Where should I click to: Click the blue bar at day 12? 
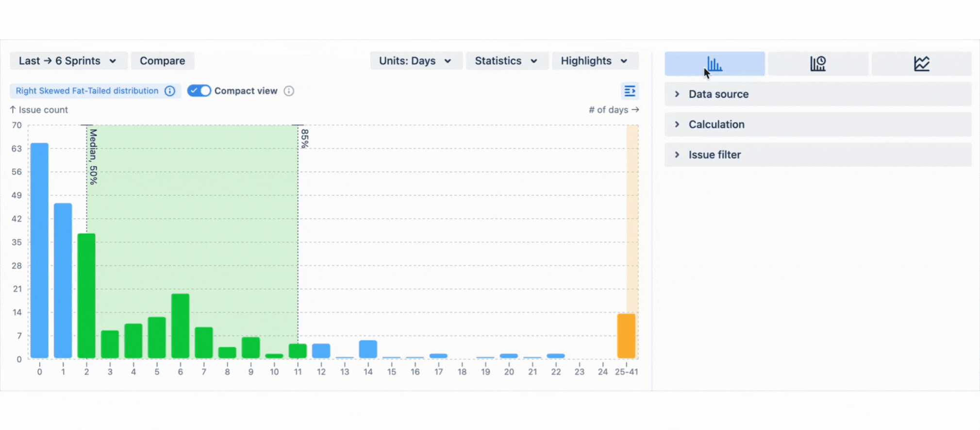click(321, 351)
